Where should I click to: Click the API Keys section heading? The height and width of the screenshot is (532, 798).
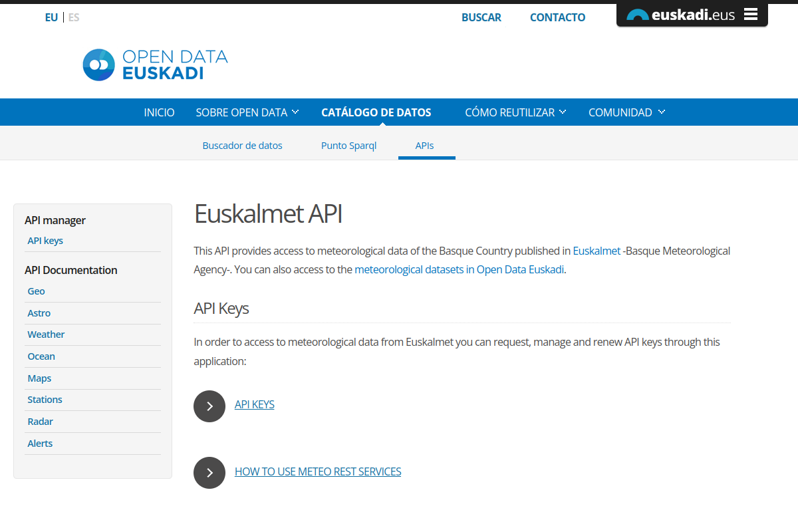(x=221, y=309)
